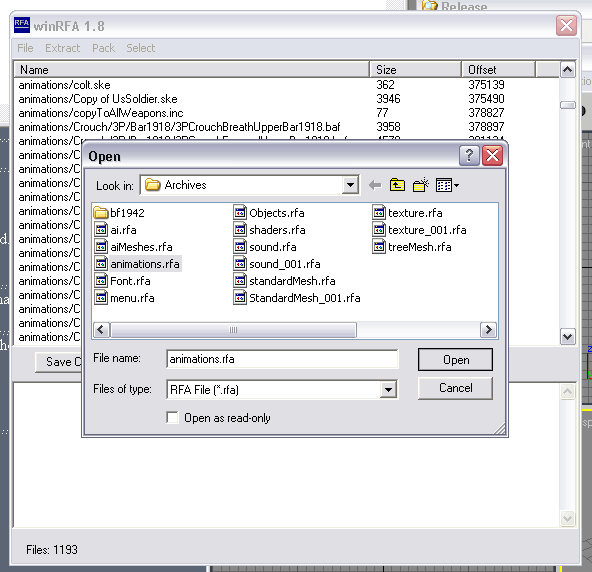
Task: Select the Objects.rfa file icon
Action: [x=240, y=213]
